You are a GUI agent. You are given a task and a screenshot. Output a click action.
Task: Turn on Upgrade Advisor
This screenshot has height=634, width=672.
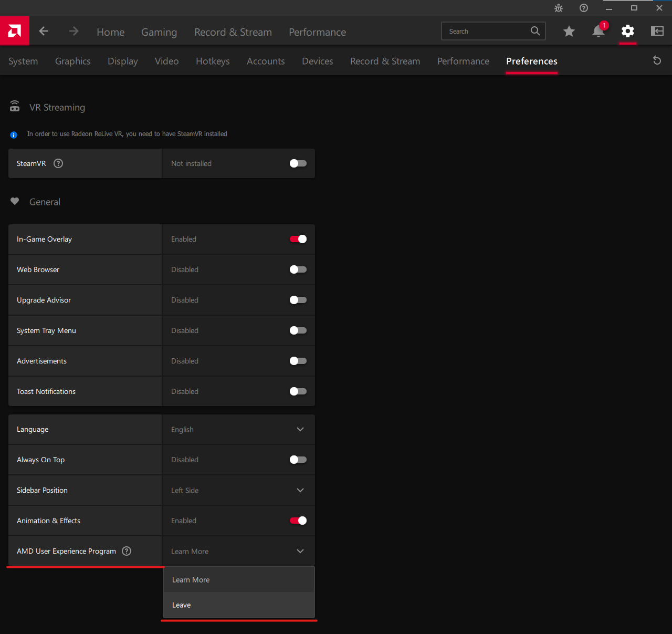click(x=298, y=300)
